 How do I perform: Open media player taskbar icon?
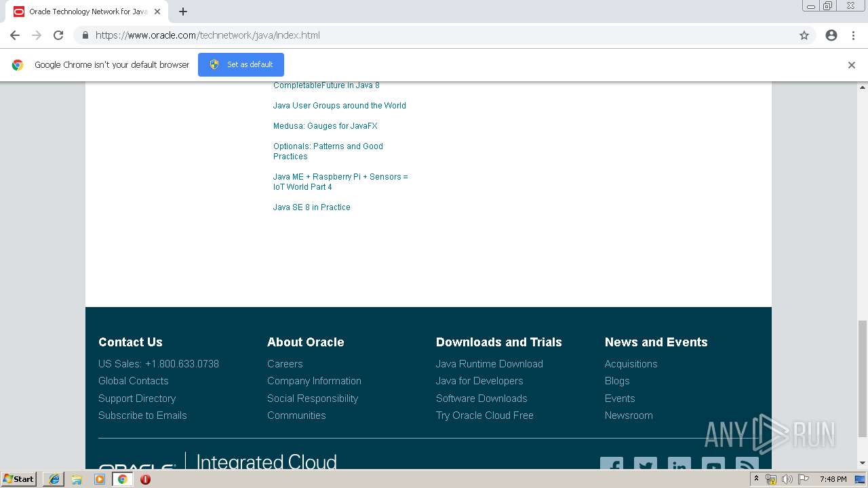100,479
